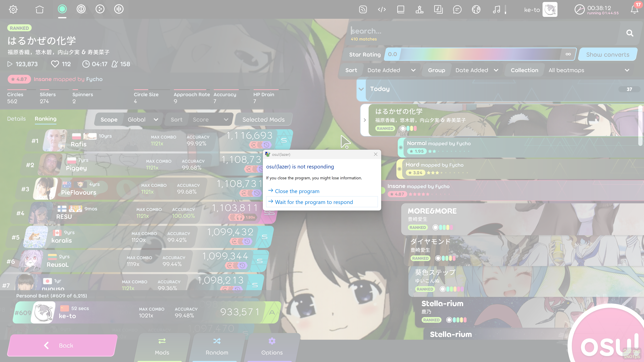Open the dashboard globe icon
Screen dimensions: 644x362
(476, 10)
